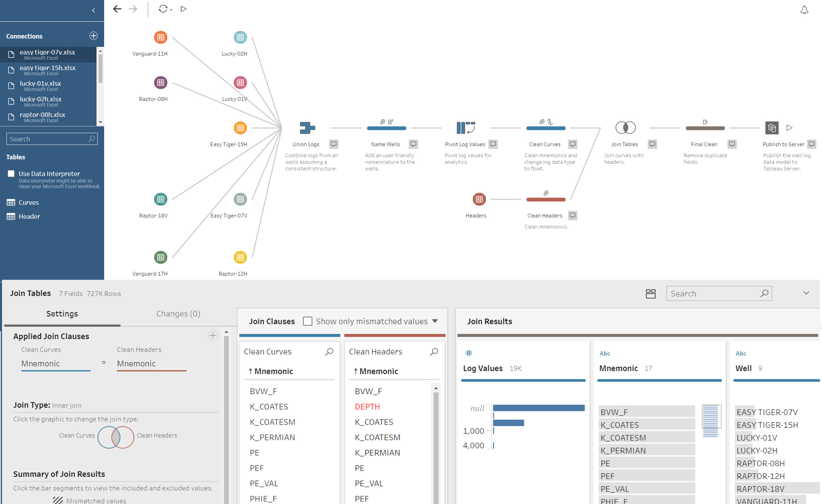Search in the Clean Headers field
This screenshot has width=822, height=504.
(434, 351)
